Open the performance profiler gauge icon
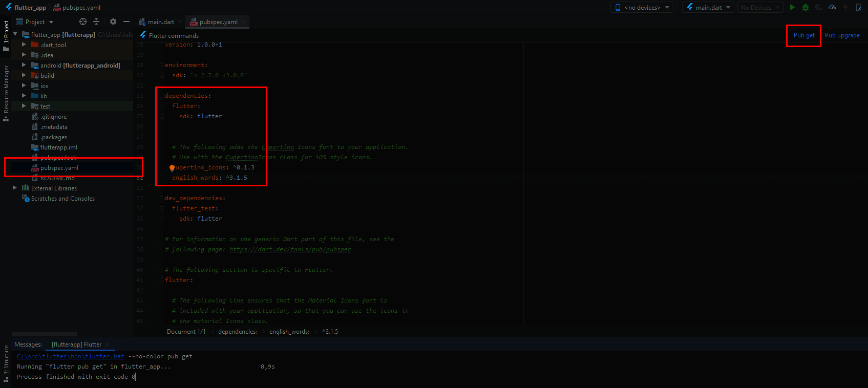This screenshot has width=868, height=388. (832, 7)
